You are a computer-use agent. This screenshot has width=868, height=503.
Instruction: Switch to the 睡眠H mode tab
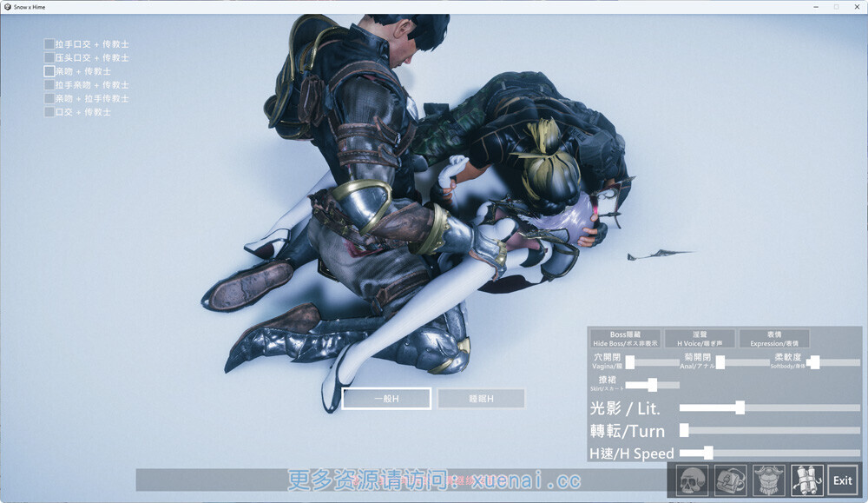point(481,399)
